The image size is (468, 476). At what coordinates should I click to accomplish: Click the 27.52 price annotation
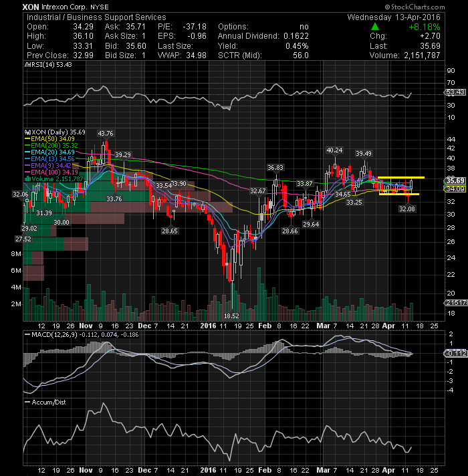click(23, 239)
